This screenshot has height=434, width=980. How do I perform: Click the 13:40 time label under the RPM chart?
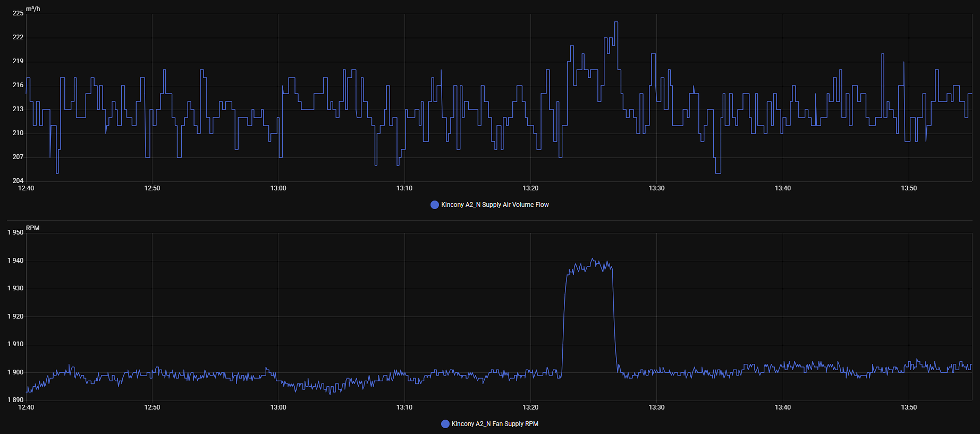782,407
